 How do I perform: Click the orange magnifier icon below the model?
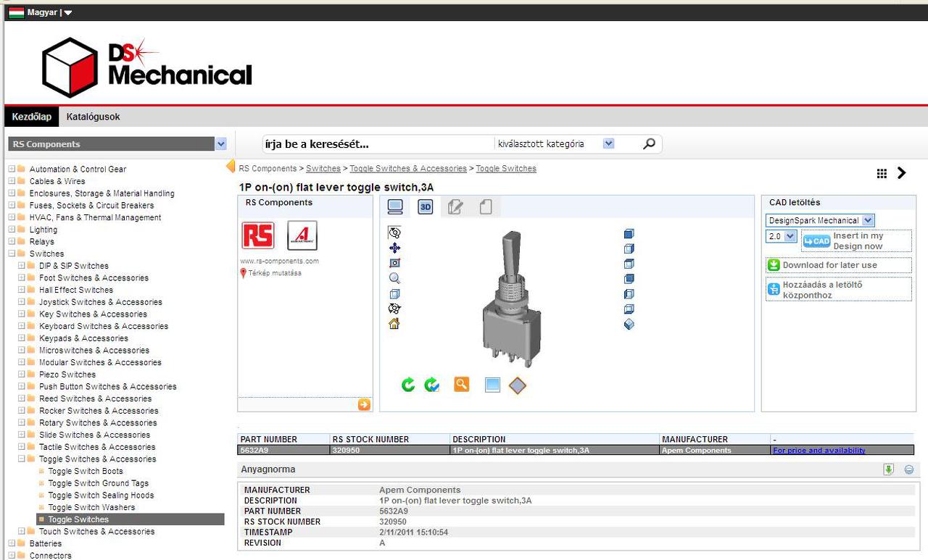click(462, 384)
